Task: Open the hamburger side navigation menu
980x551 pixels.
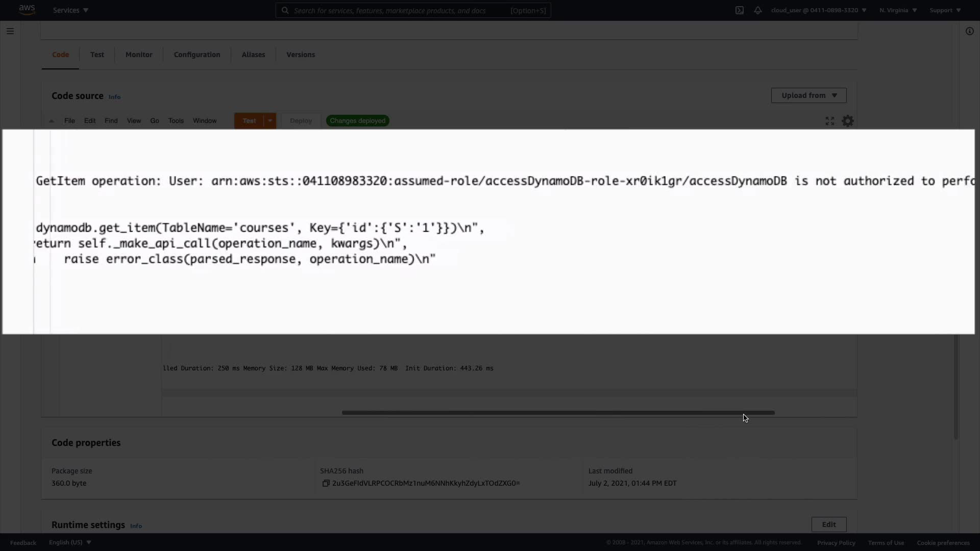Action: (x=10, y=31)
